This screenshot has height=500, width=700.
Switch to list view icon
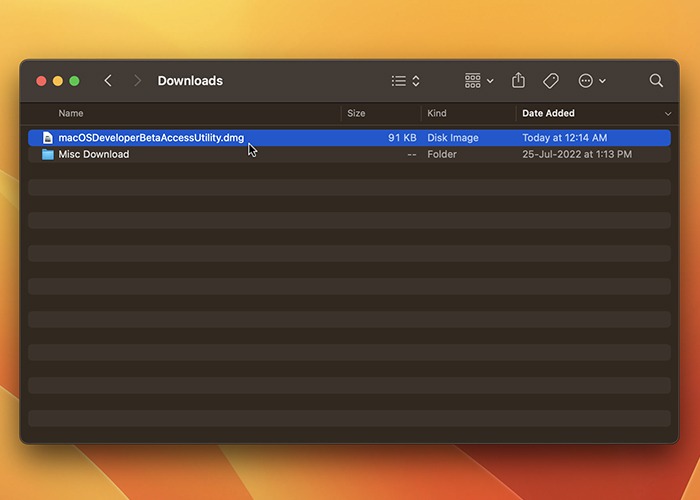399,81
